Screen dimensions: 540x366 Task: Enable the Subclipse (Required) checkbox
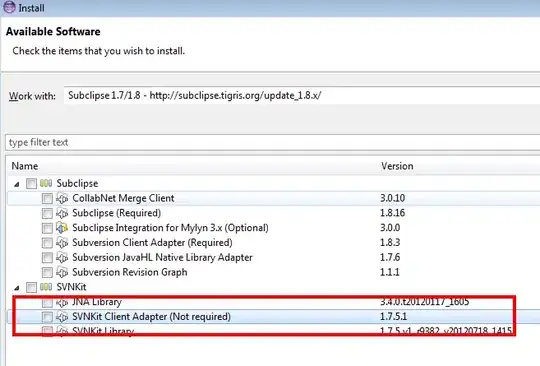click(47, 213)
